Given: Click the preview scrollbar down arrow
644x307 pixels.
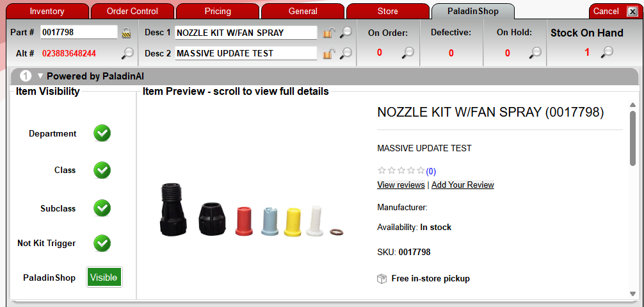Looking at the screenshot, I should click(x=632, y=294).
